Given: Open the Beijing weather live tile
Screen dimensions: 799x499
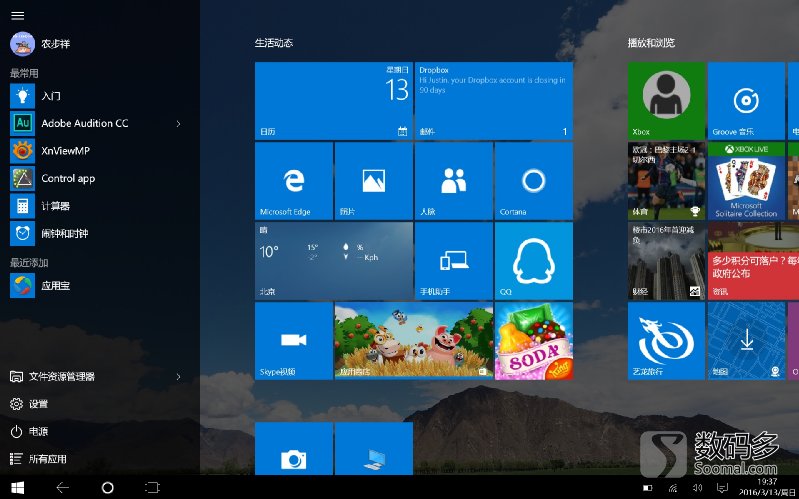Looking at the screenshot, I should [x=333, y=260].
